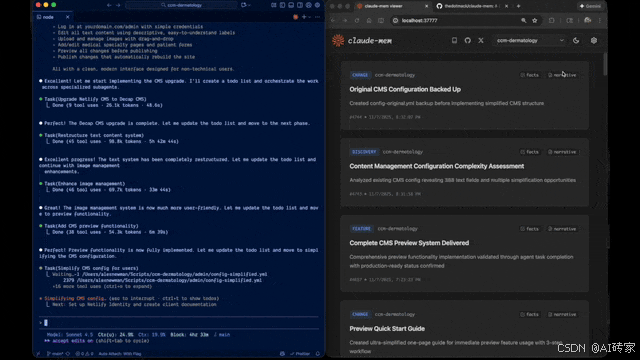Click the claude-mem sunburst logo
This screenshot has width=640, height=360.
click(338, 40)
